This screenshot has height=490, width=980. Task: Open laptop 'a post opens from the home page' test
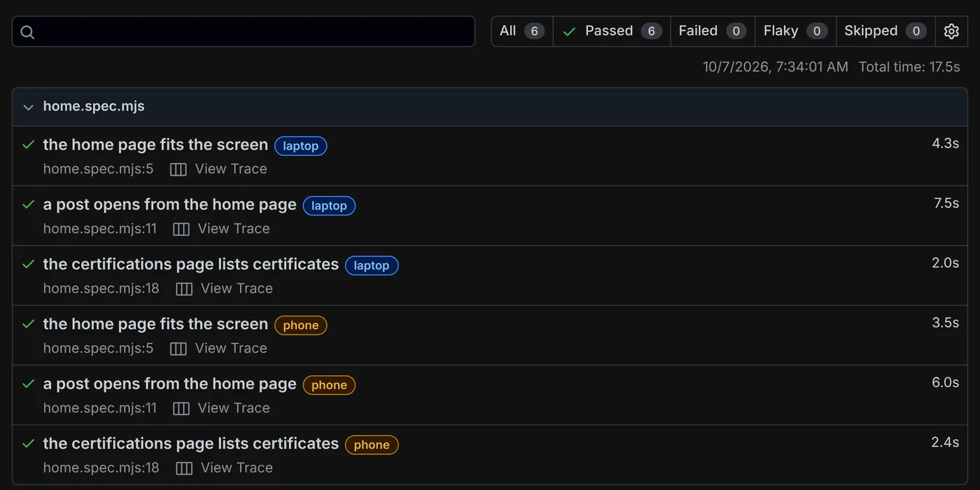click(x=170, y=205)
